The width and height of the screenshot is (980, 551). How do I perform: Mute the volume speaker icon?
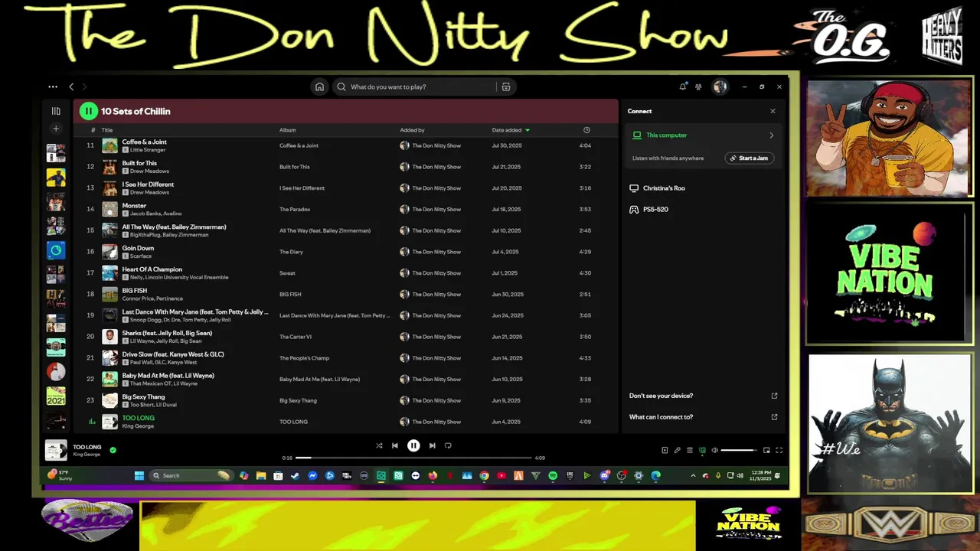pyautogui.click(x=715, y=450)
